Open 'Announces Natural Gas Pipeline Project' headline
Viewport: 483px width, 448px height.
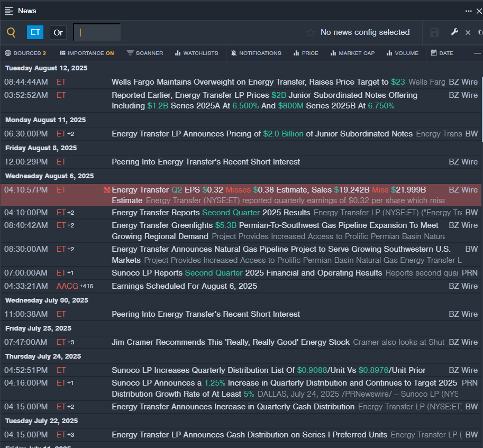tap(281, 254)
